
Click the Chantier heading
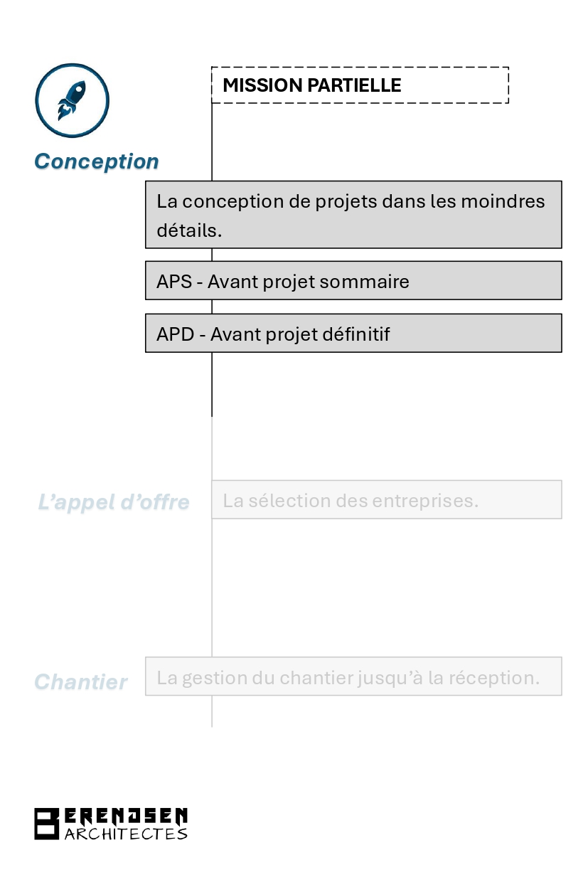[x=81, y=681]
